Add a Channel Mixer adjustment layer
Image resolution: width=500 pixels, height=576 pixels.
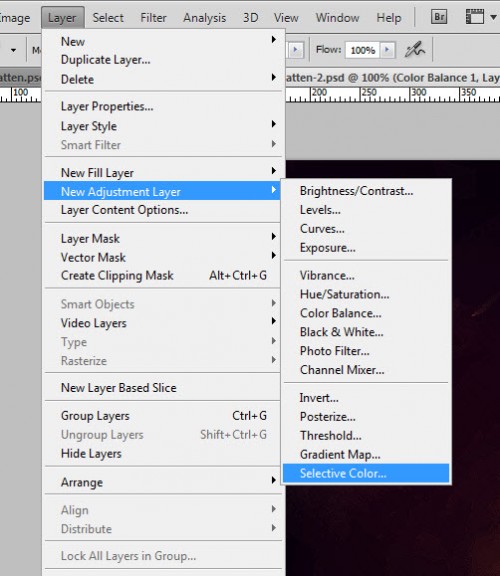click(x=366, y=370)
